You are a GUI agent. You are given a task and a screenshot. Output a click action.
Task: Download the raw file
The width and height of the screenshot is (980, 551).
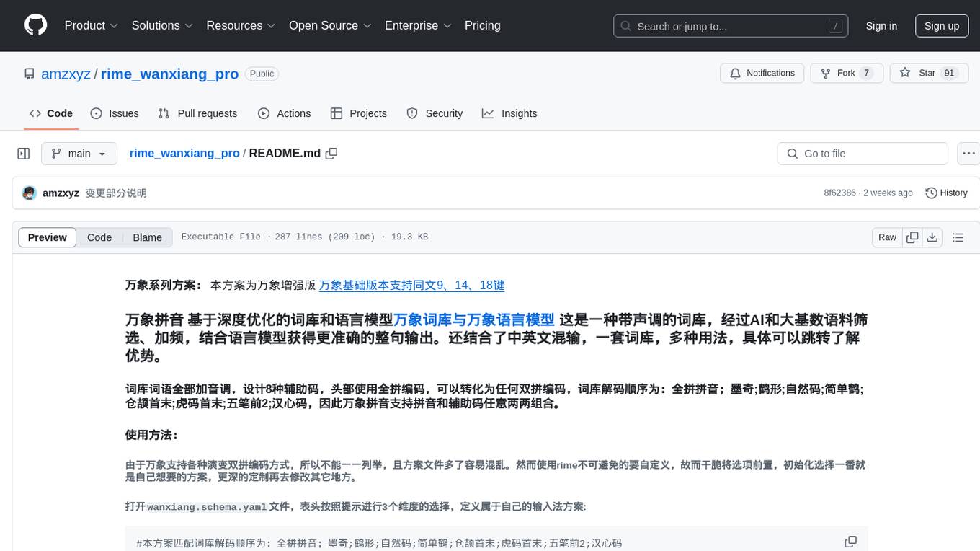pyautogui.click(x=932, y=237)
